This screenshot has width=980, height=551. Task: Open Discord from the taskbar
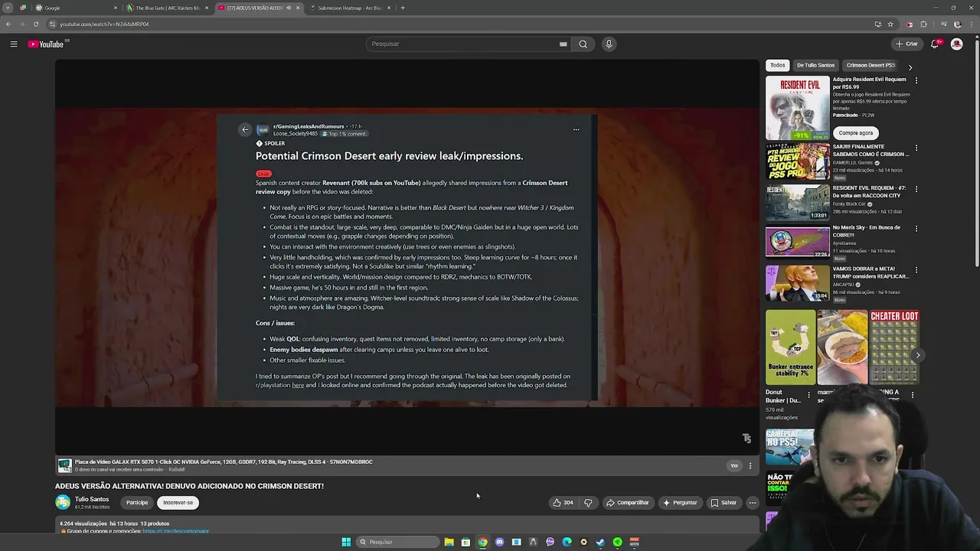[499, 542]
